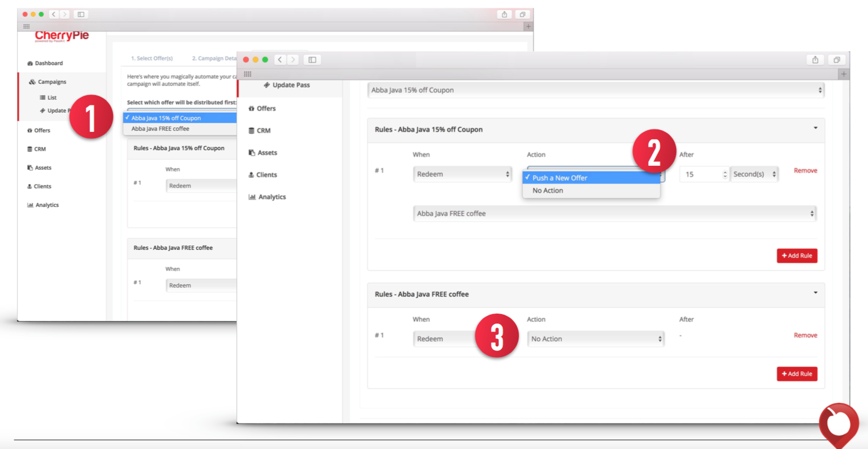Click the back arrow in the back window toolbar
868x449 pixels.
click(x=54, y=14)
